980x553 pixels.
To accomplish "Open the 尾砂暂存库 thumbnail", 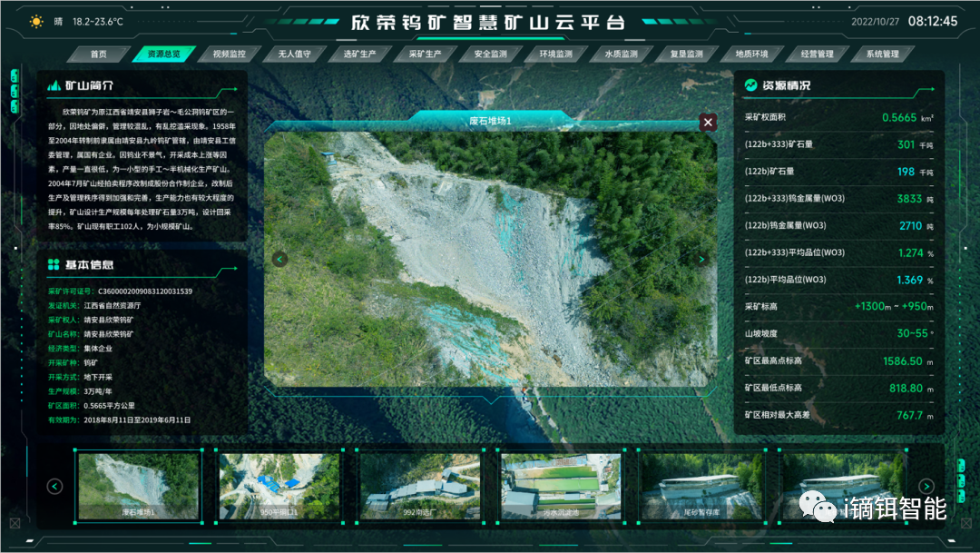I will (x=701, y=486).
